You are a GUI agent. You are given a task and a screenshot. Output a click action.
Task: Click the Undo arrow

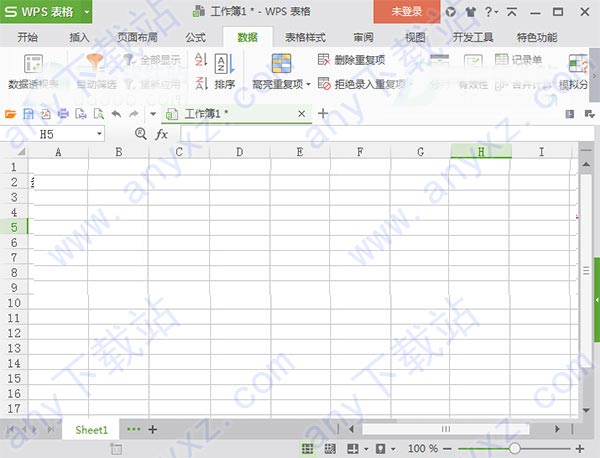116,114
